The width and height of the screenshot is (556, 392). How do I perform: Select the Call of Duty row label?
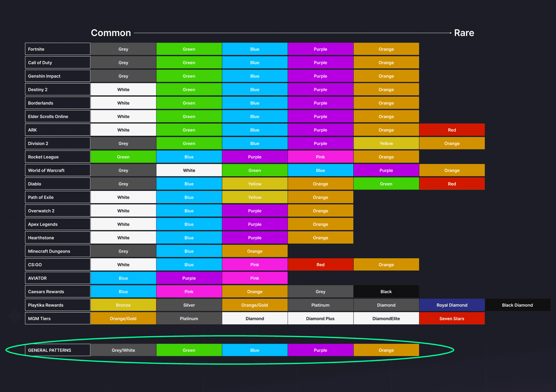click(x=58, y=63)
